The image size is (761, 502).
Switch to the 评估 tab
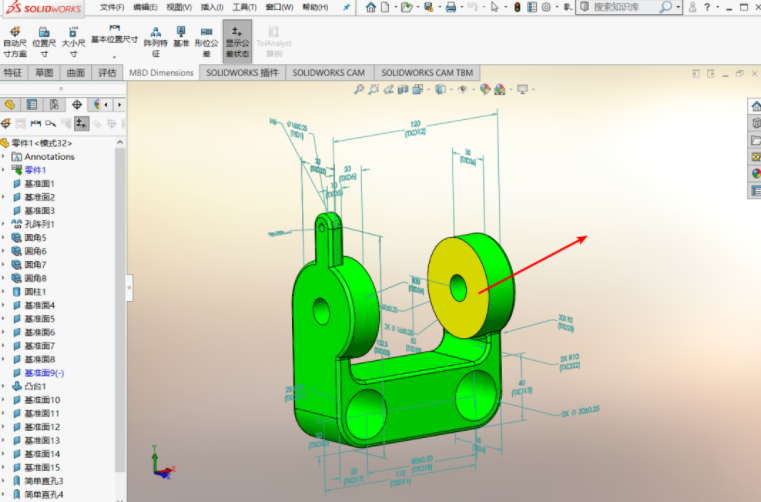(x=107, y=73)
